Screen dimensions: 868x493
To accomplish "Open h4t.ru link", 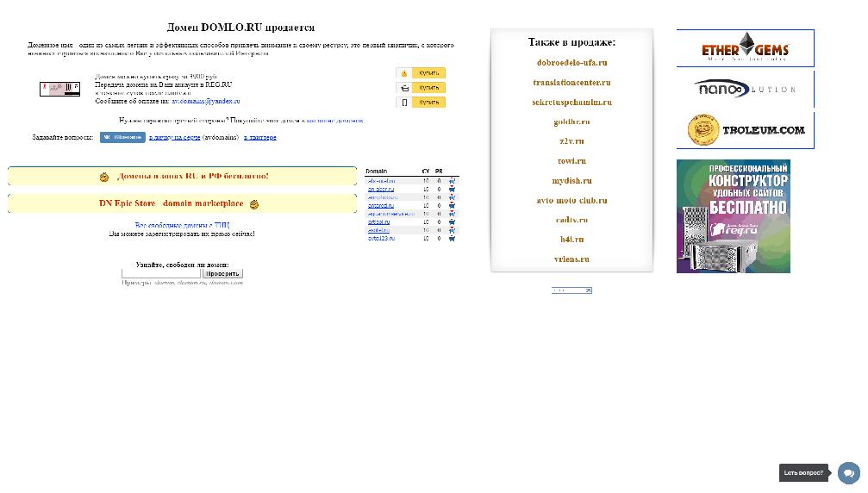I will (x=571, y=239).
